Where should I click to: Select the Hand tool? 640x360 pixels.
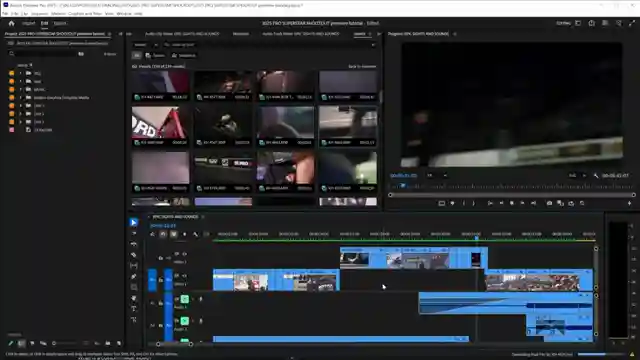click(133, 298)
